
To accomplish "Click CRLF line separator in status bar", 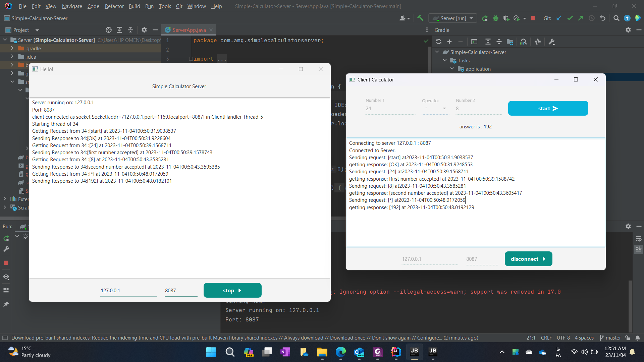I will point(546,338).
